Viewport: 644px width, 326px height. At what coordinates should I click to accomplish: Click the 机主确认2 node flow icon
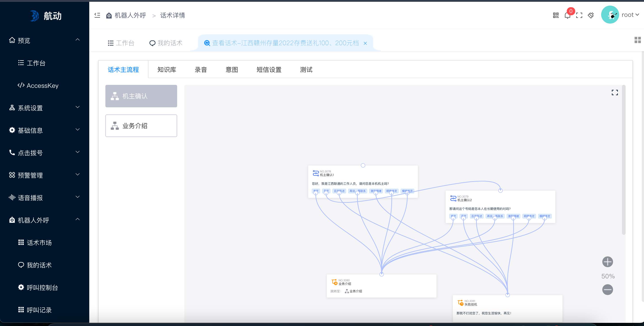click(x=453, y=198)
